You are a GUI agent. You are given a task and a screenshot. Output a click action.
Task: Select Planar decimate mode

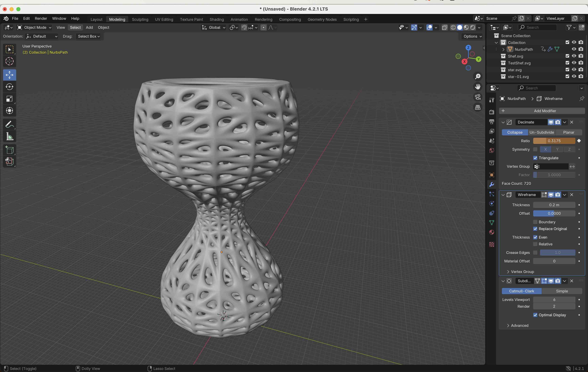coord(569,132)
